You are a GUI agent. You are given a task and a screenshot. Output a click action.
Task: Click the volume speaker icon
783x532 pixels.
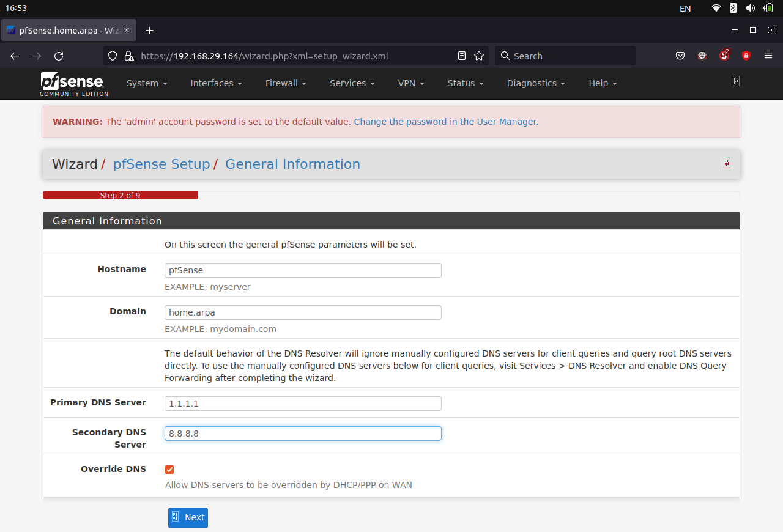[750, 8]
